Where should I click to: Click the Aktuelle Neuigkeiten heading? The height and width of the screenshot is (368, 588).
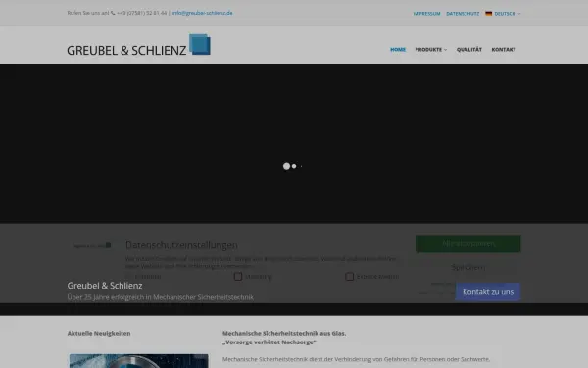tap(99, 333)
